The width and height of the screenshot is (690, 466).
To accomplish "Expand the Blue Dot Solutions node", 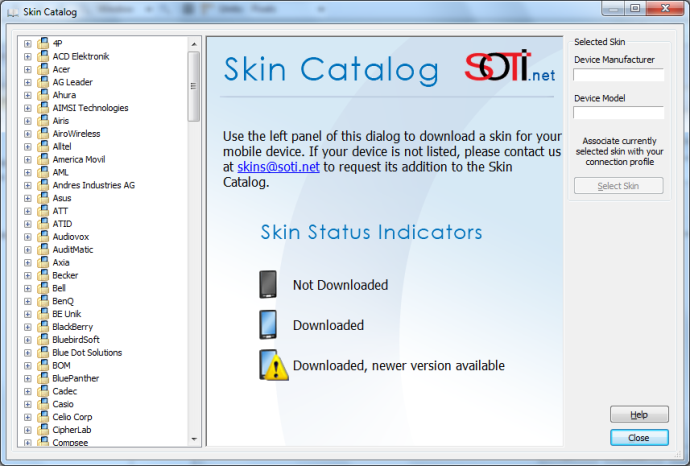I will pos(28,352).
